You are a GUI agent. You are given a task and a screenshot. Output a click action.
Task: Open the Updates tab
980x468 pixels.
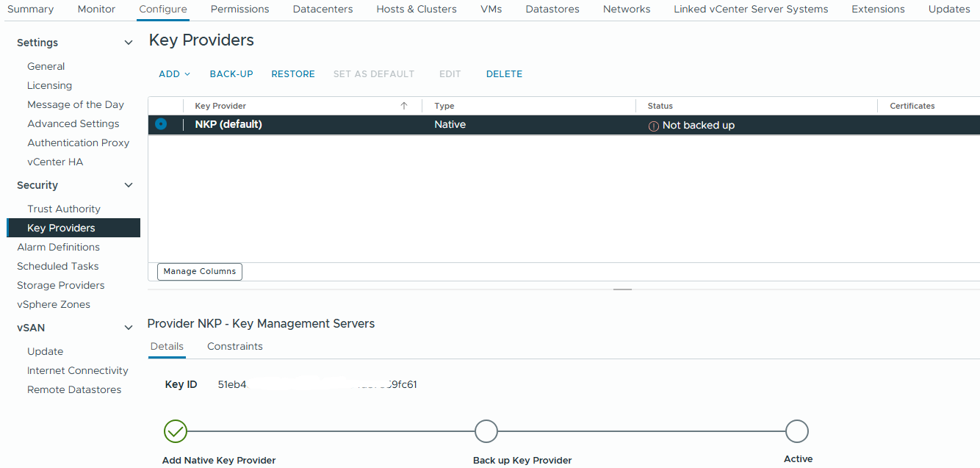(949, 9)
